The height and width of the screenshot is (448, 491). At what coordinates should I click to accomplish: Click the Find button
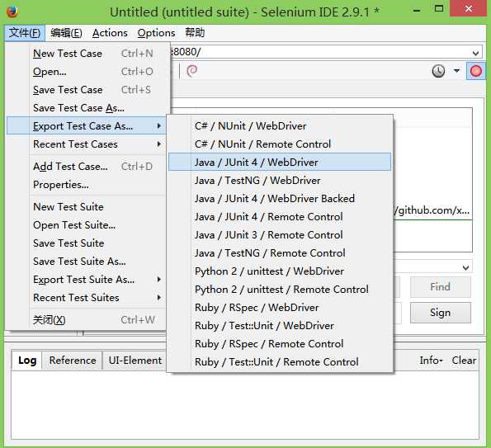(x=440, y=287)
